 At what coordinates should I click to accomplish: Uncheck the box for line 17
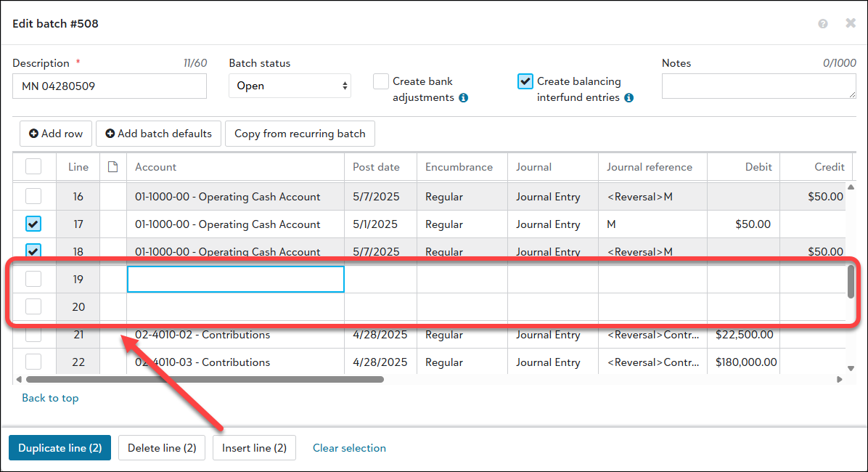pos(33,224)
